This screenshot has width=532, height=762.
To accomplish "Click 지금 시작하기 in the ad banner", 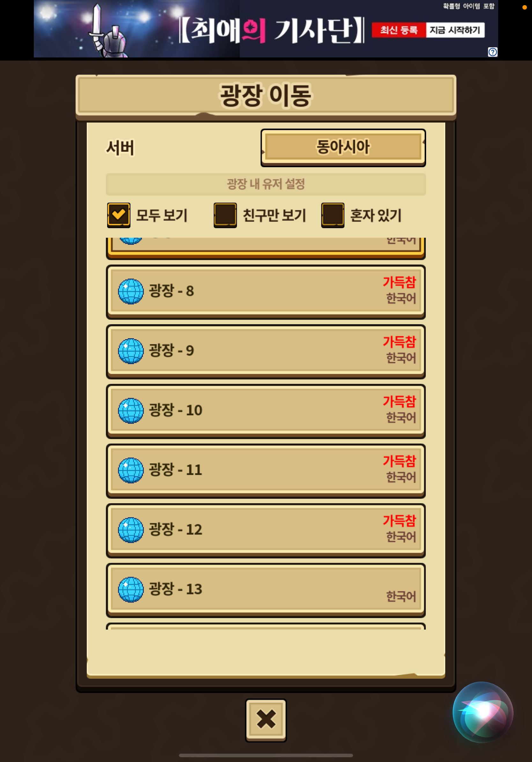I will (x=455, y=30).
